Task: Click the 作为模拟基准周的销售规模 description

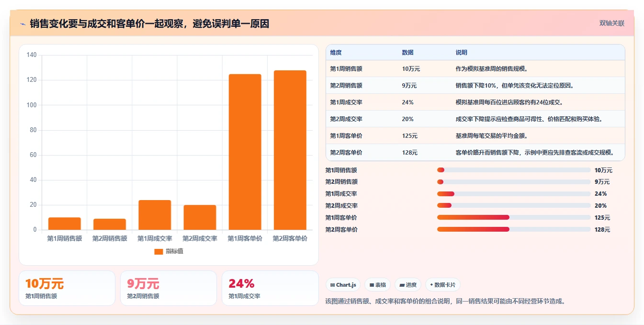Action: (491, 69)
